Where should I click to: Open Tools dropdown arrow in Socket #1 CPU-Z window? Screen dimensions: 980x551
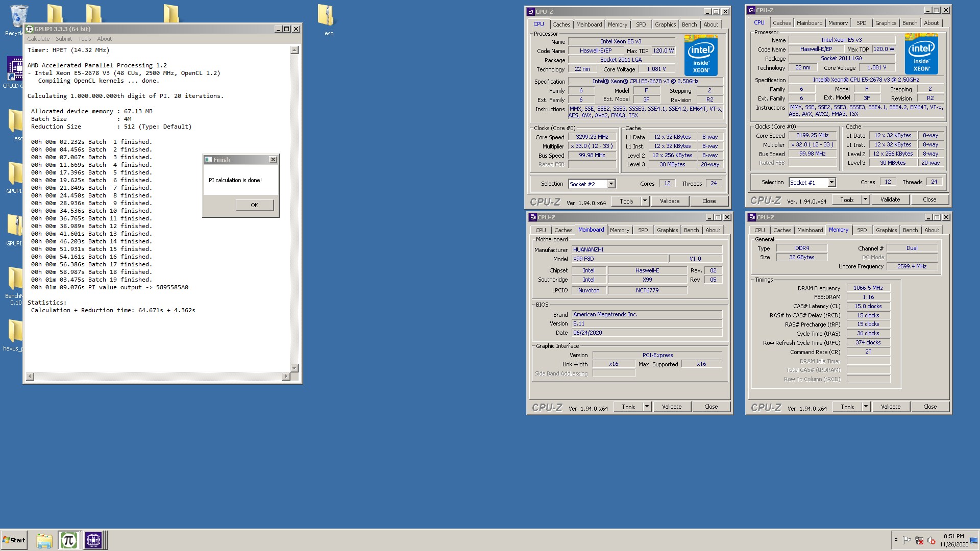(865, 199)
